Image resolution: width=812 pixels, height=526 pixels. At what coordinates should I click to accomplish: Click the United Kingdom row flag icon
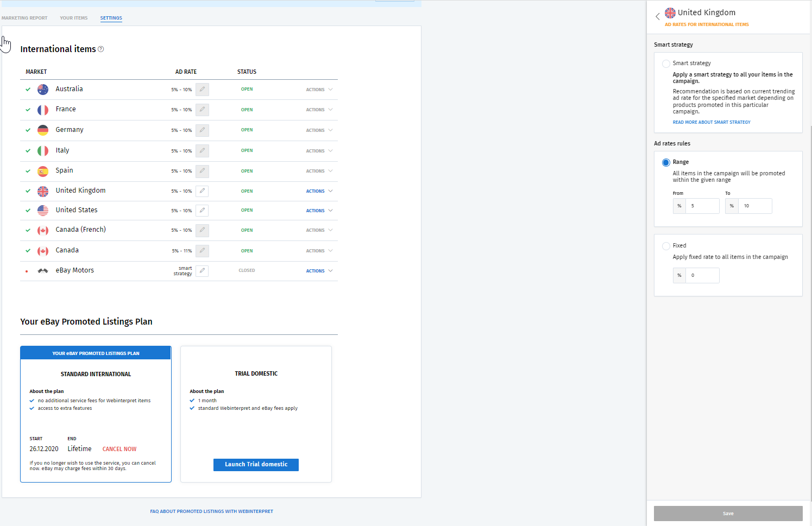tap(43, 192)
